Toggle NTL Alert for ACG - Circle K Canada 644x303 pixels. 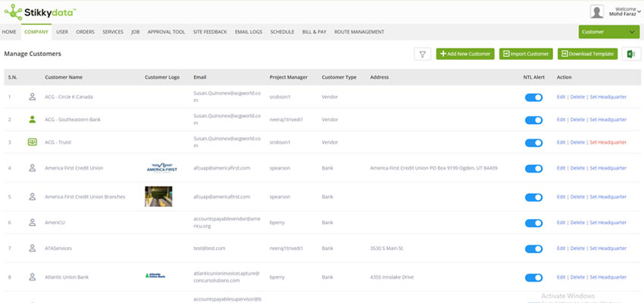click(533, 97)
